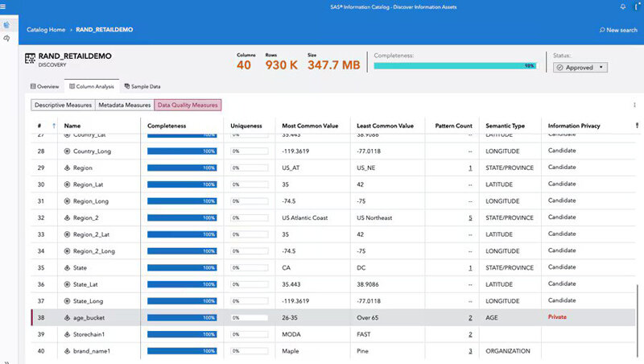The image size is (644, 364).
Task: Expand the left sidebar chevrons
Action: coord(6,362)
